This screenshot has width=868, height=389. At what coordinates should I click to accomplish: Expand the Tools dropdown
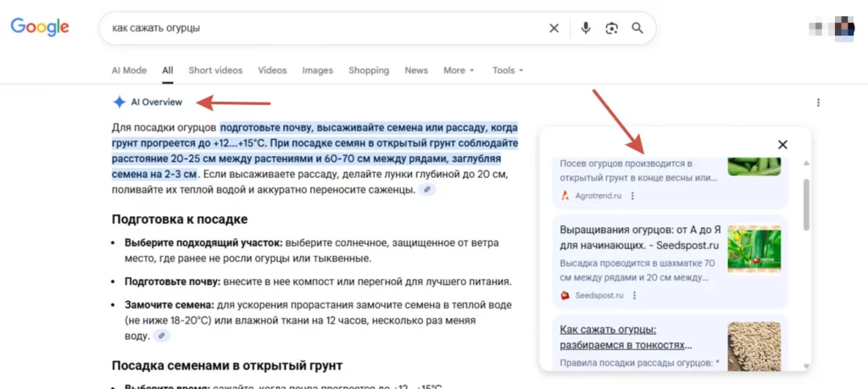(x=508, y=70)
